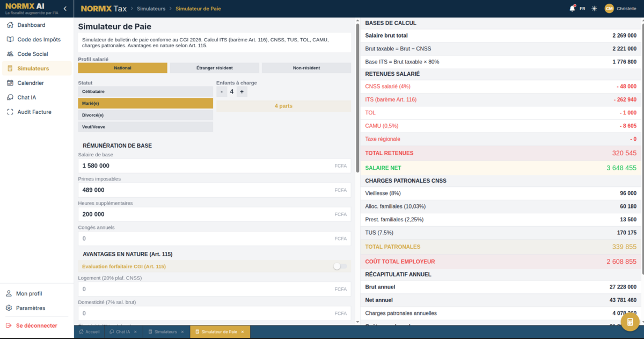Choose Divorcé(e) status
The image size is (644, 339).
click(x=145, y=115)
